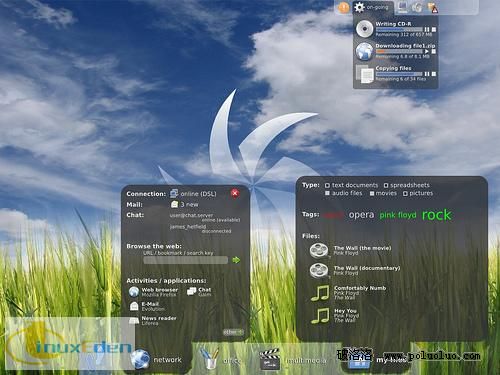Open file title Comfortably Numb

point(360,288)
